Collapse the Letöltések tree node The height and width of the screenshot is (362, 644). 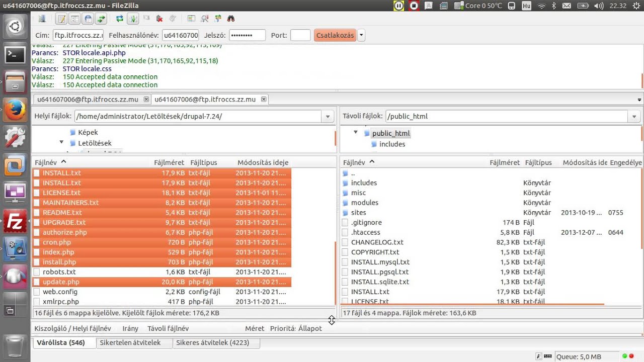pyautogui.click(x=61, y=143)
